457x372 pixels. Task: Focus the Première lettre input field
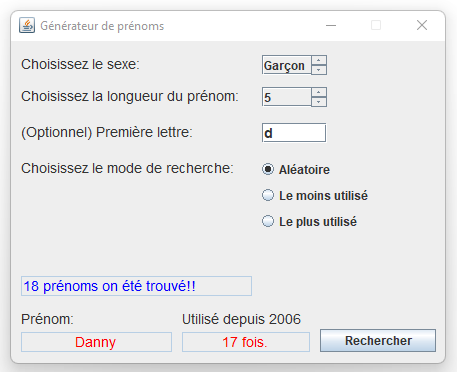pyautogui.click(x=294, y=133)
